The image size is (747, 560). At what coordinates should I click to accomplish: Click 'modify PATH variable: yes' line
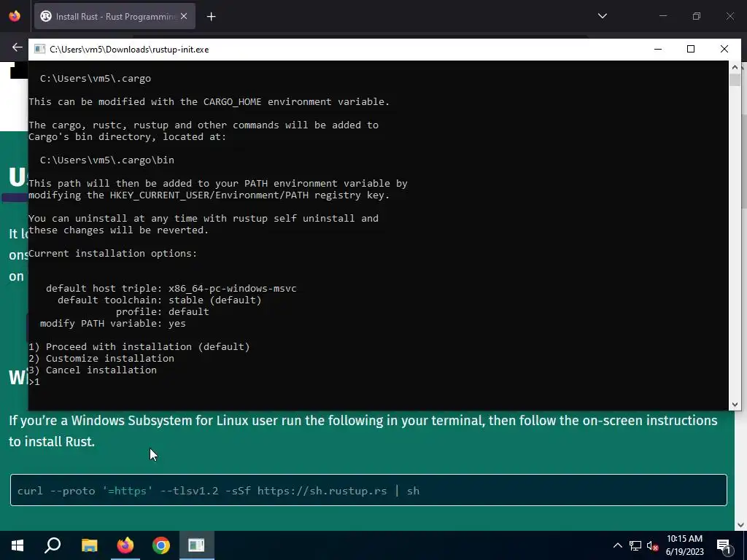coord(113,323)
